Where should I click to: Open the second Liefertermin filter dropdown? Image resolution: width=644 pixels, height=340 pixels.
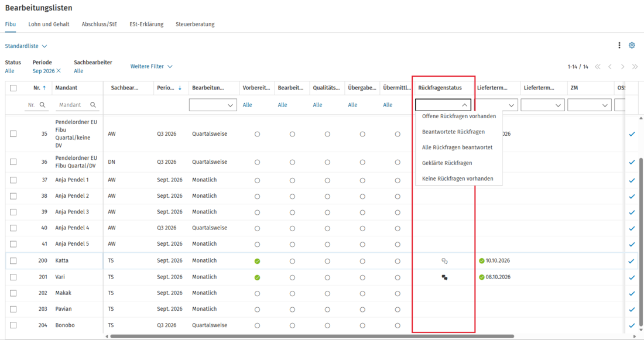point(543,105)
